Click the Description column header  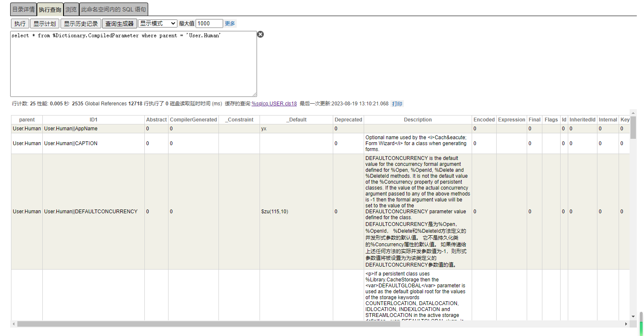(418, 120)
